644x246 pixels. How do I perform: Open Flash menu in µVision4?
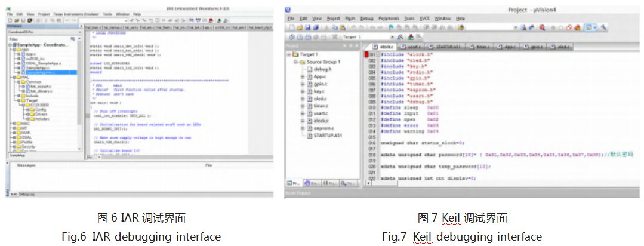pyautogui.click(x=350, y=19)
